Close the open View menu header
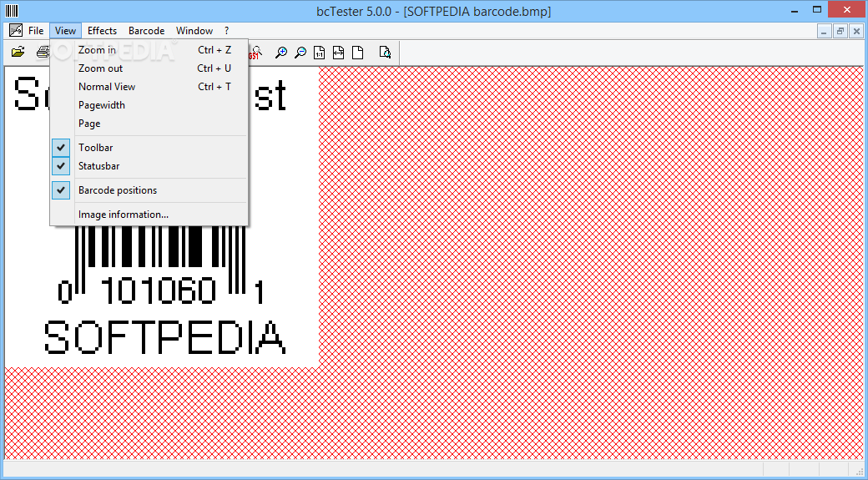The image size is (868, 480). point(65,30)
